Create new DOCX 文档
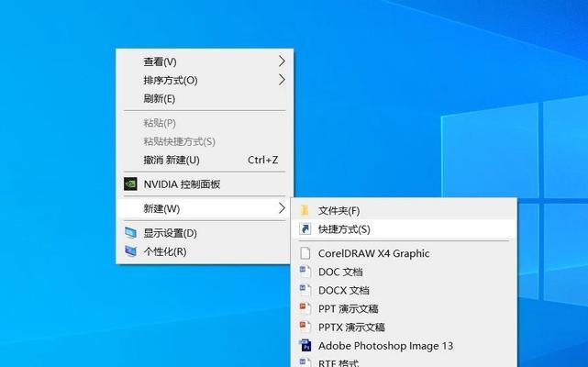Viewport: 588px width, 367px height. point(404,290)
